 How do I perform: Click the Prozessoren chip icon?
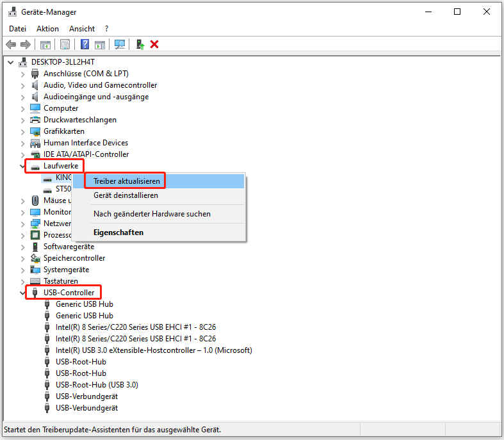(35, 235)
